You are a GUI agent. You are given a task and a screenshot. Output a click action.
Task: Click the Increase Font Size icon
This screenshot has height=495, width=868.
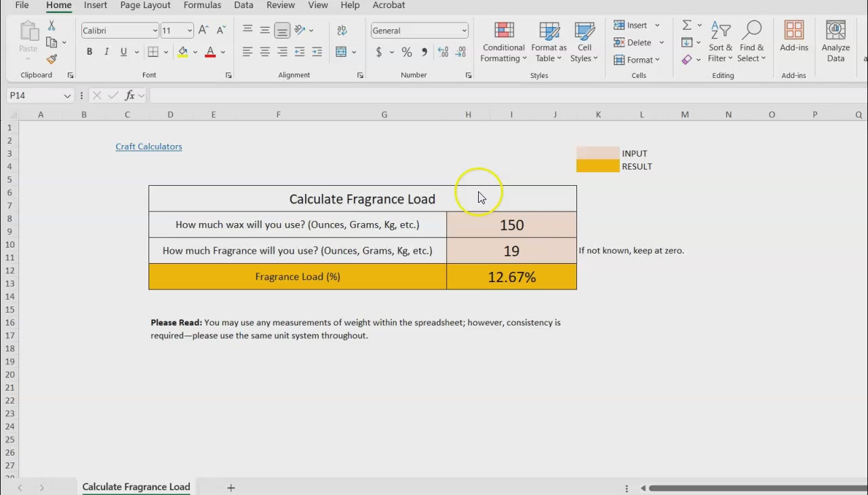click(203, 31)
